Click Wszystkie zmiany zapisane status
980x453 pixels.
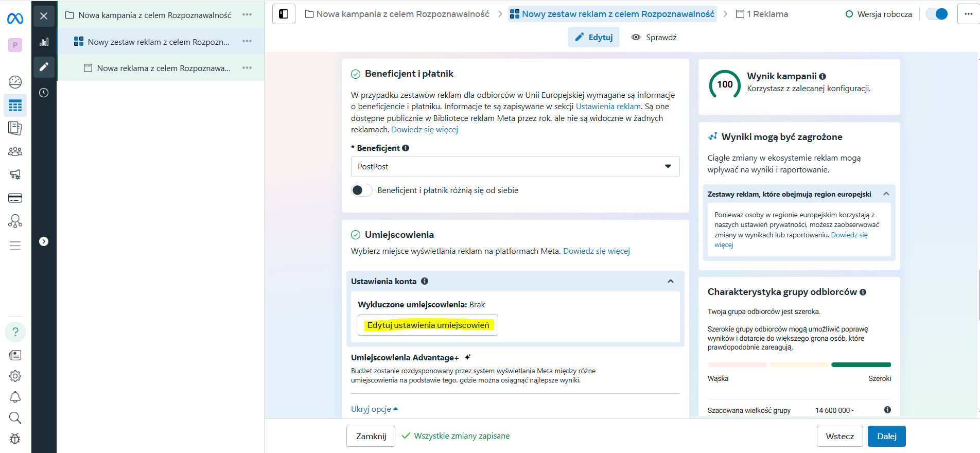click(x=456, y=436)
